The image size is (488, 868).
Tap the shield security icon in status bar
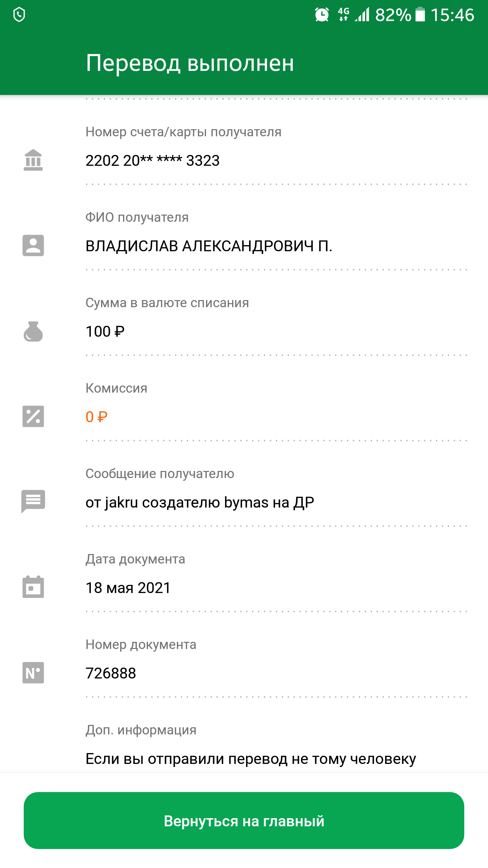coord(19,15)
